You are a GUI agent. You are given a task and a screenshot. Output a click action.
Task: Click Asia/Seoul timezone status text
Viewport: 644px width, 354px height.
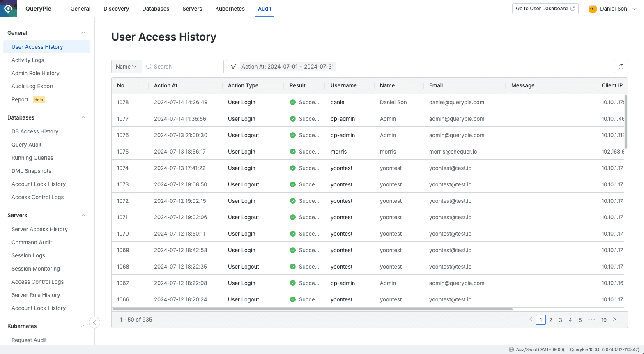point(540,349)
